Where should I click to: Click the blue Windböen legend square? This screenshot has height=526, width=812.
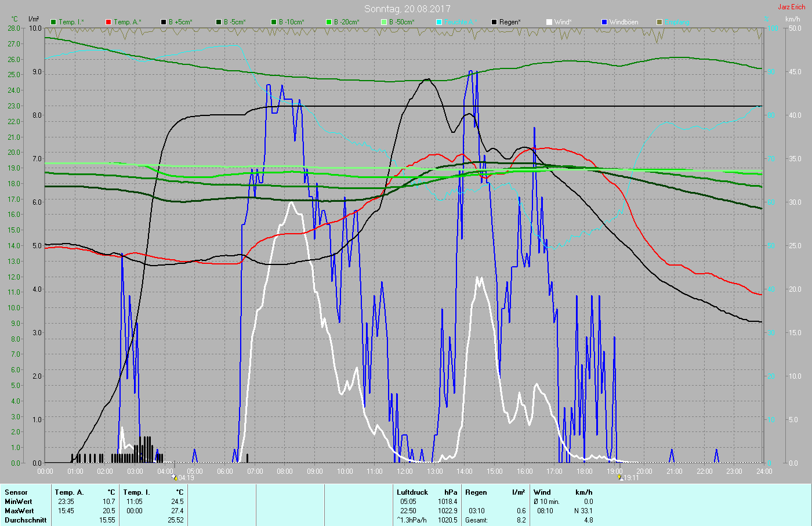(x=604, y=22)
